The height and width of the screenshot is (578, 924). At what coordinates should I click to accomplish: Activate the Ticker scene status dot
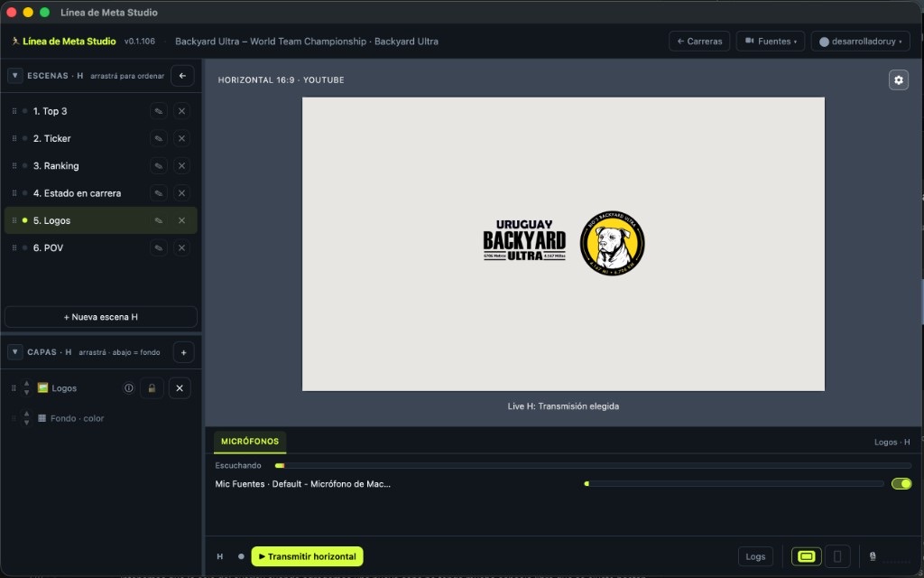(24, 138)
